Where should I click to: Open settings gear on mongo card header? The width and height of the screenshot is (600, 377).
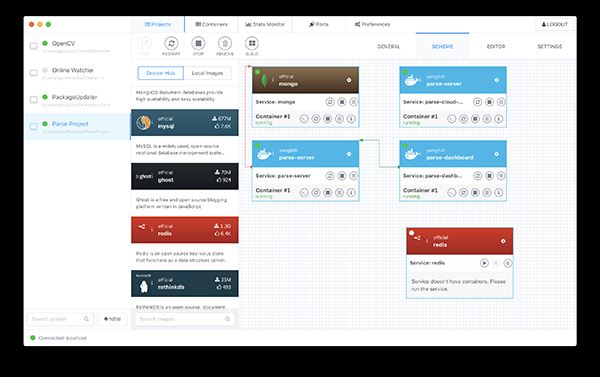point(349,80)
